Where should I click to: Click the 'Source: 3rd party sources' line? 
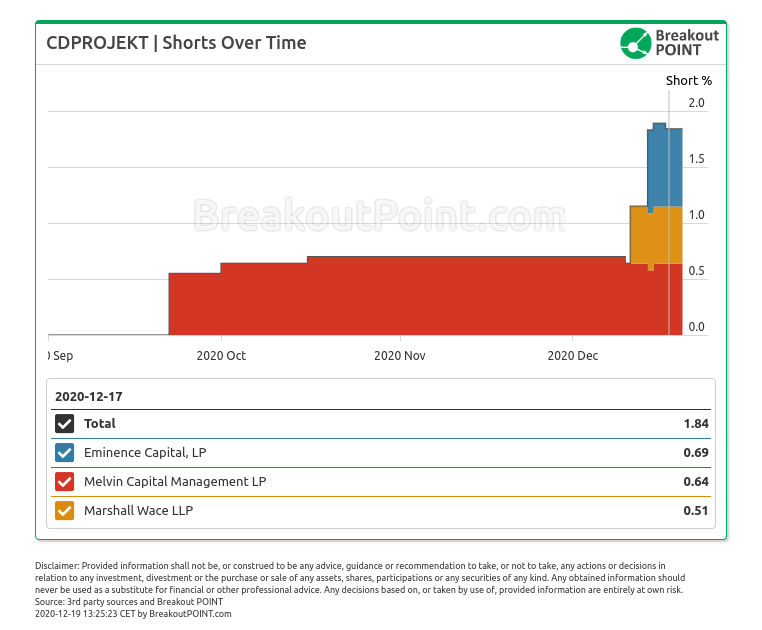tap(129, 602)
